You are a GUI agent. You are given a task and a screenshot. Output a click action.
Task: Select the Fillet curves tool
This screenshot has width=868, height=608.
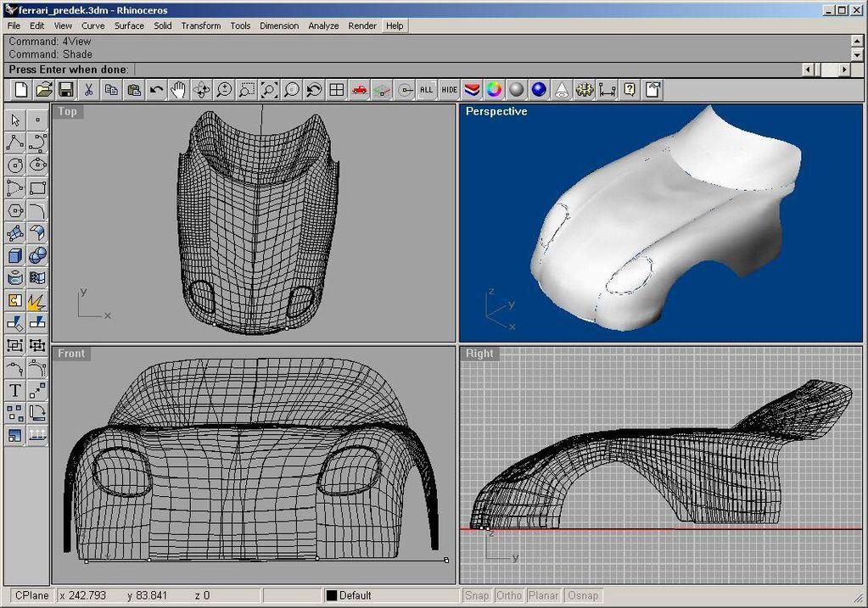tap(37, 211)
